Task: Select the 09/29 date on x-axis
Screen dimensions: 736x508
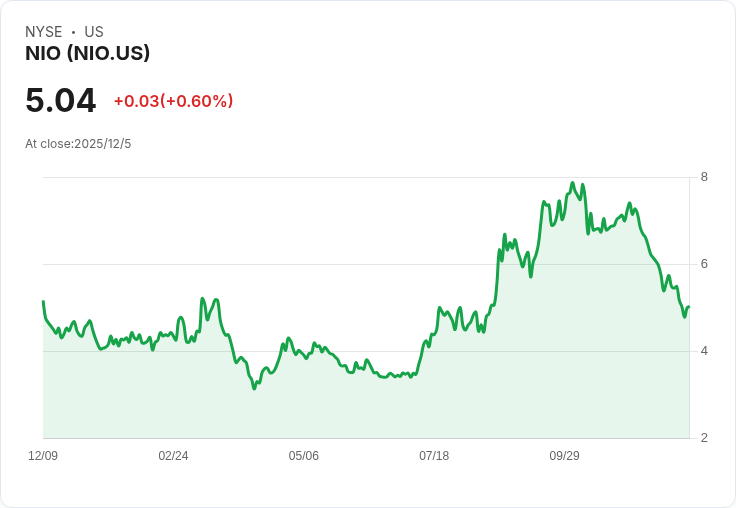Action: 564,456
